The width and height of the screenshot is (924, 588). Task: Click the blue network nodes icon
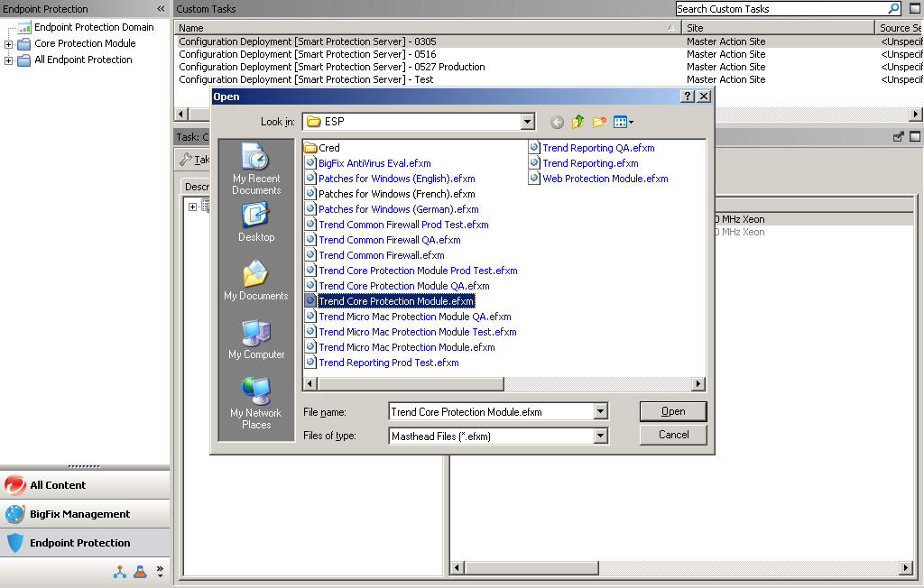coord(120,572)
